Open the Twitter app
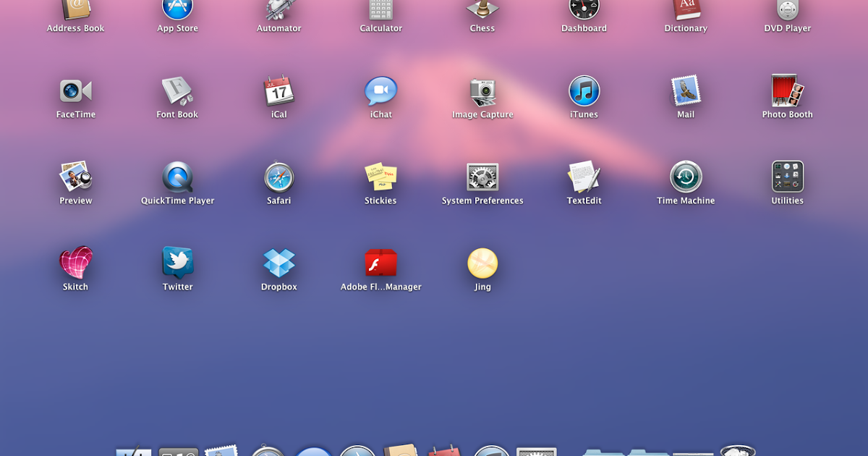Screen dimensions: 868x456 pos(178,263)
